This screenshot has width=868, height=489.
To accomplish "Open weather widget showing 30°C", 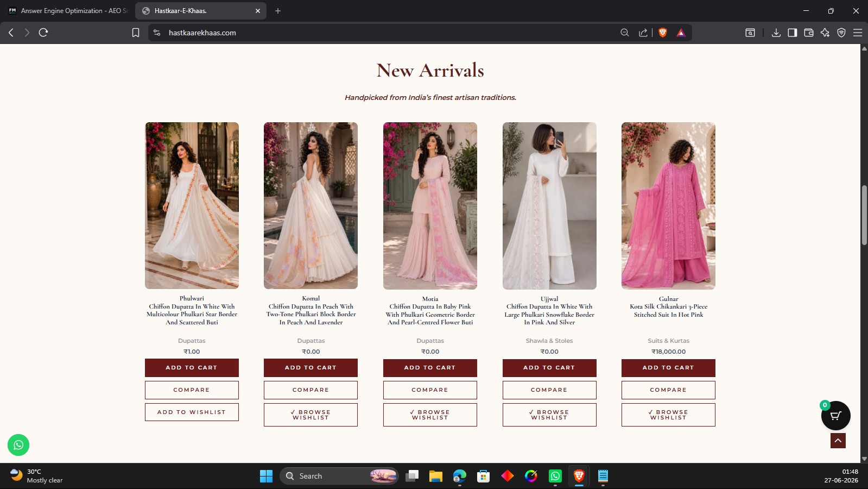I will click(x=36, y=476).
